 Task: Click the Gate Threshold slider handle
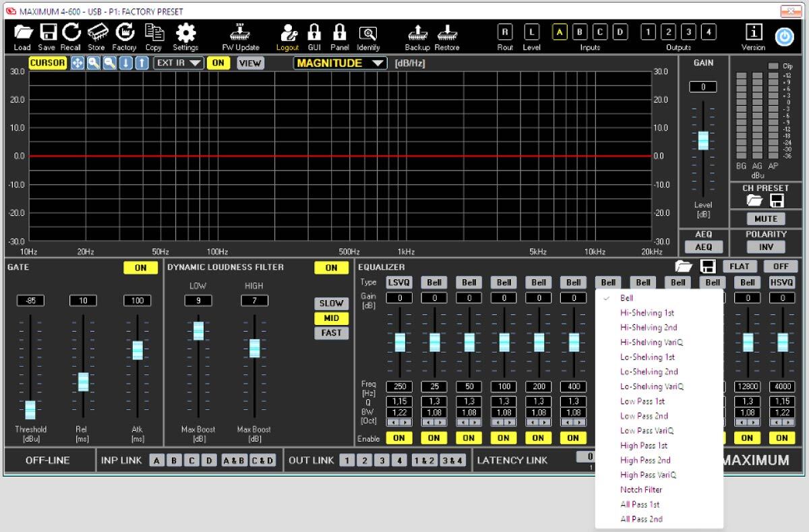[x=30, y=409]
